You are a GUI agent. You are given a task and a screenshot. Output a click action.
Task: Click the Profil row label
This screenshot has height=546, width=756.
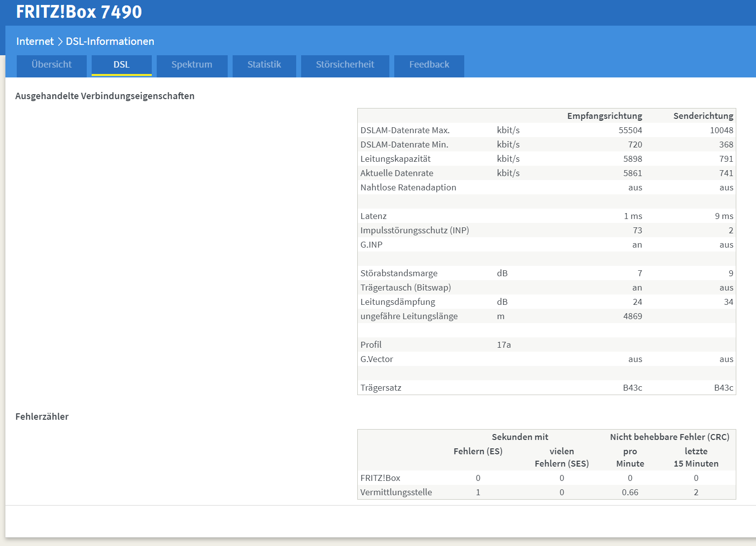(371, 345)
